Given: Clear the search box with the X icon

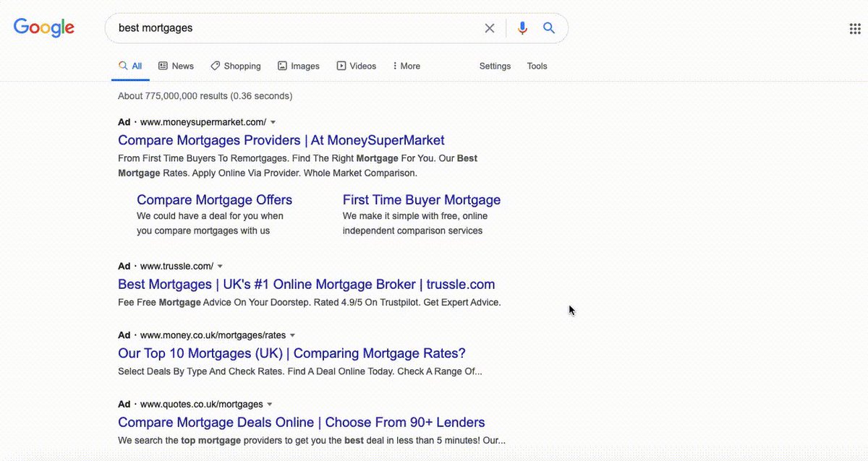Looking at the screenshot, I should pyautogui.click(x=490, y=28).
